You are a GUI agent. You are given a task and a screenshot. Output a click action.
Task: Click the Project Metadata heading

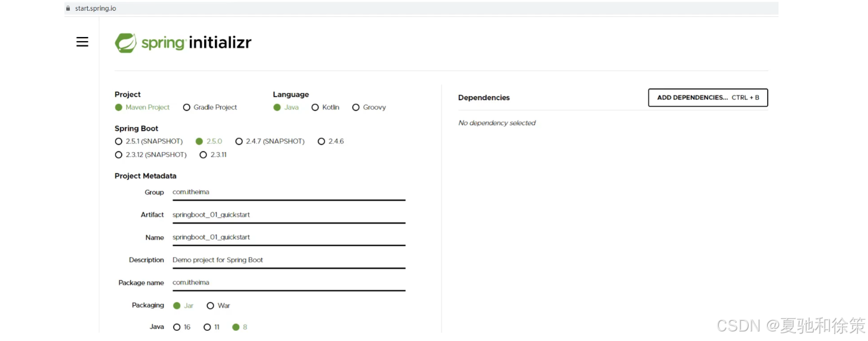click(146, 176)
